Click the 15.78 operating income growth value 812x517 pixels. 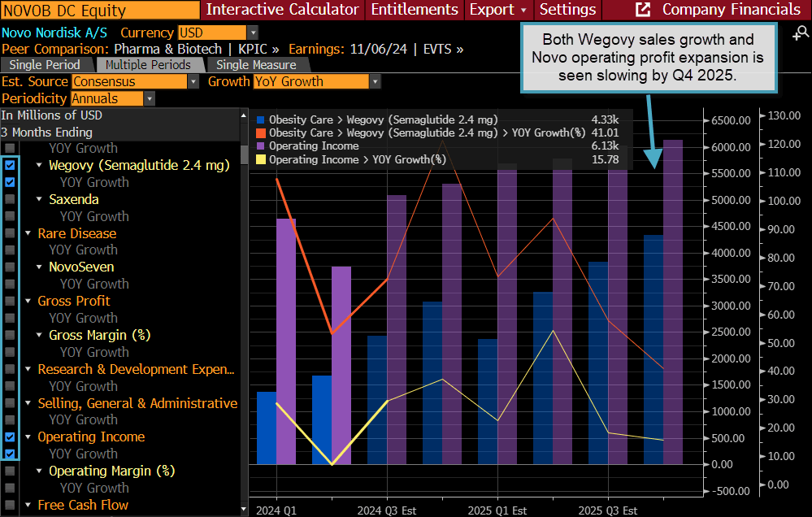605,159
